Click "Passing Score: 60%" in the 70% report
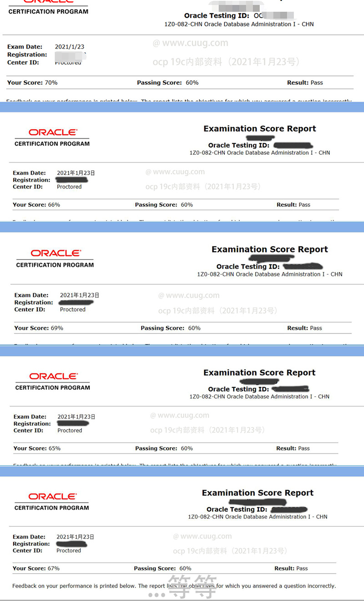364x601 pixels. (168, 82)
